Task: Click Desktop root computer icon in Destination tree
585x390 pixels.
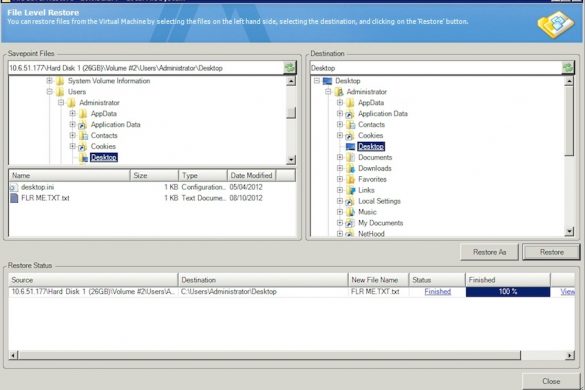Action: click(x=327, y=81)
